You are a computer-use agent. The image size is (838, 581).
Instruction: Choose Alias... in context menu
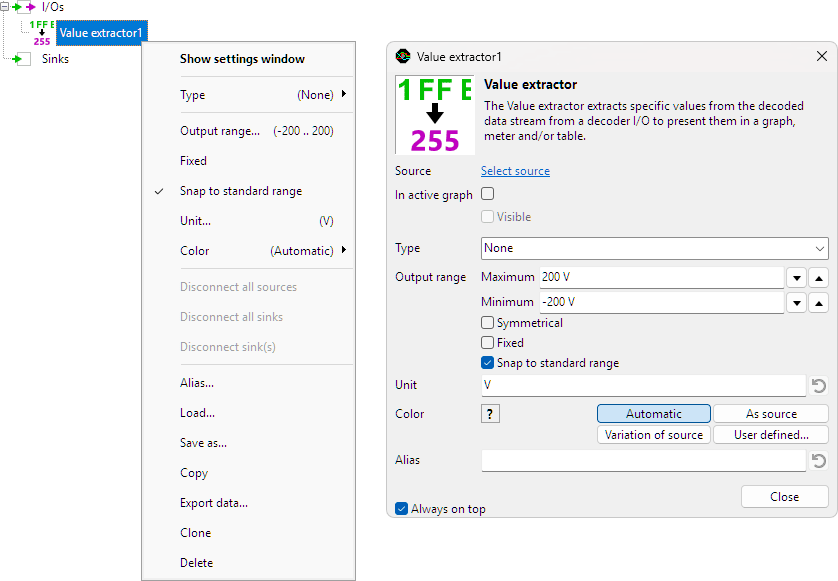pos(248,383)
